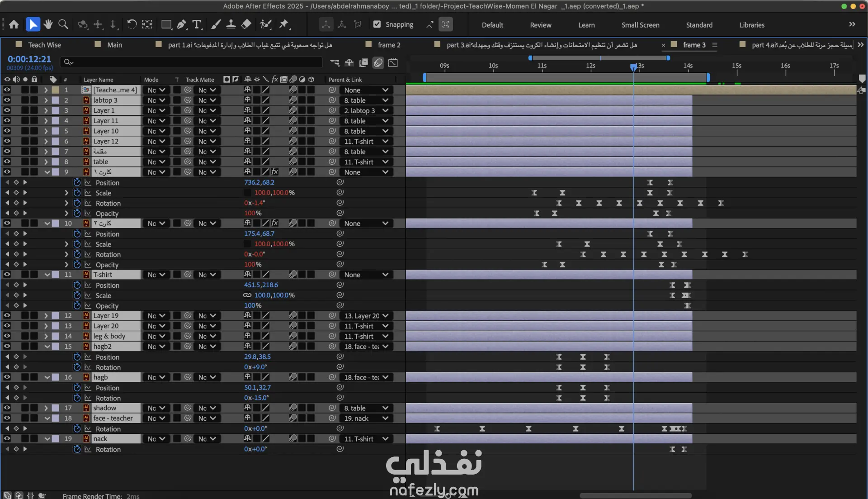Screen dimensions: 868x499
Task: Toggle the Snapping checkbox
Action: [377, 24]
